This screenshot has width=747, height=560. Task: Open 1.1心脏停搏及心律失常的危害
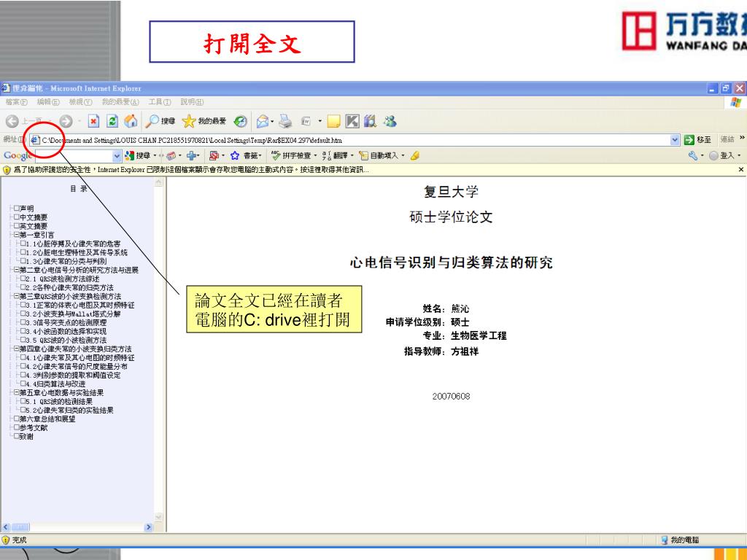(74, 244)
